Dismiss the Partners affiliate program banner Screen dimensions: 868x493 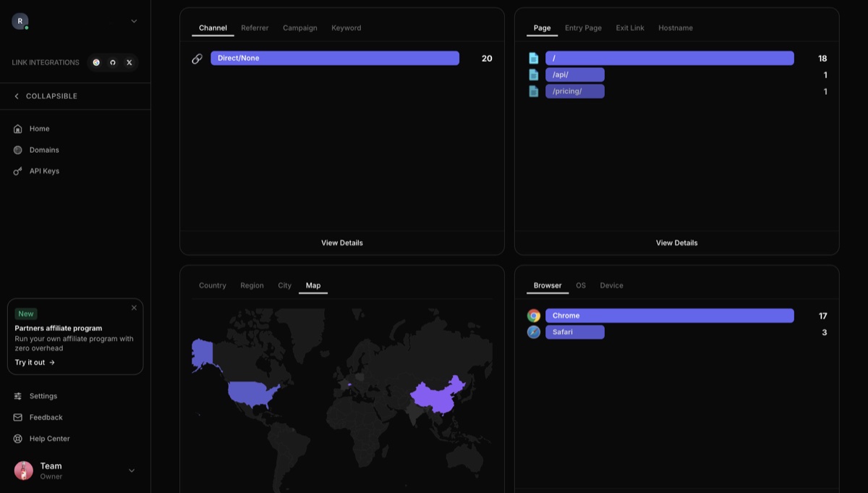click(134, 308)
